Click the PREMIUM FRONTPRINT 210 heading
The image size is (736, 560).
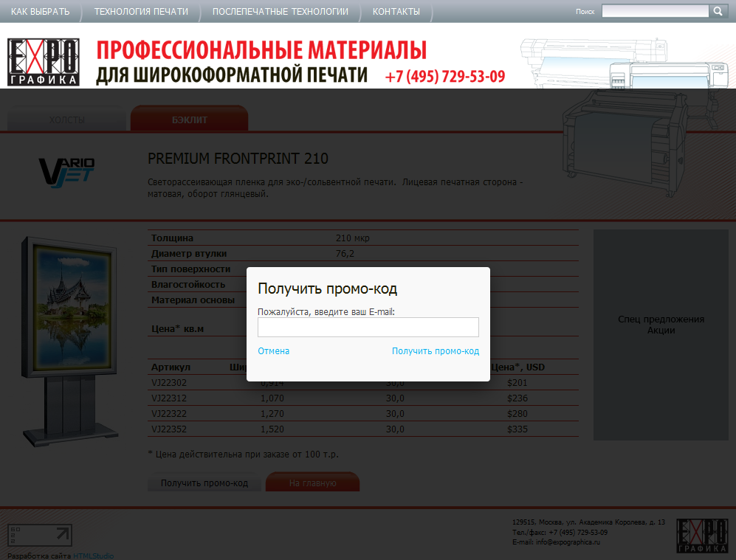click(x=238, y=159)
